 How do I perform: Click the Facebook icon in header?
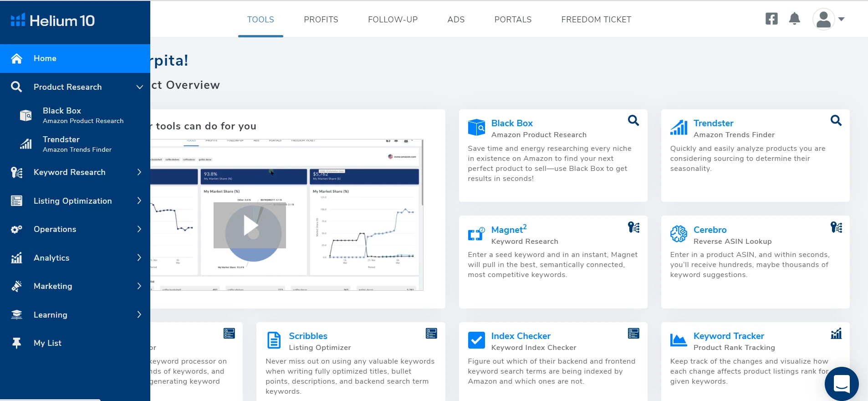(771, 19)
